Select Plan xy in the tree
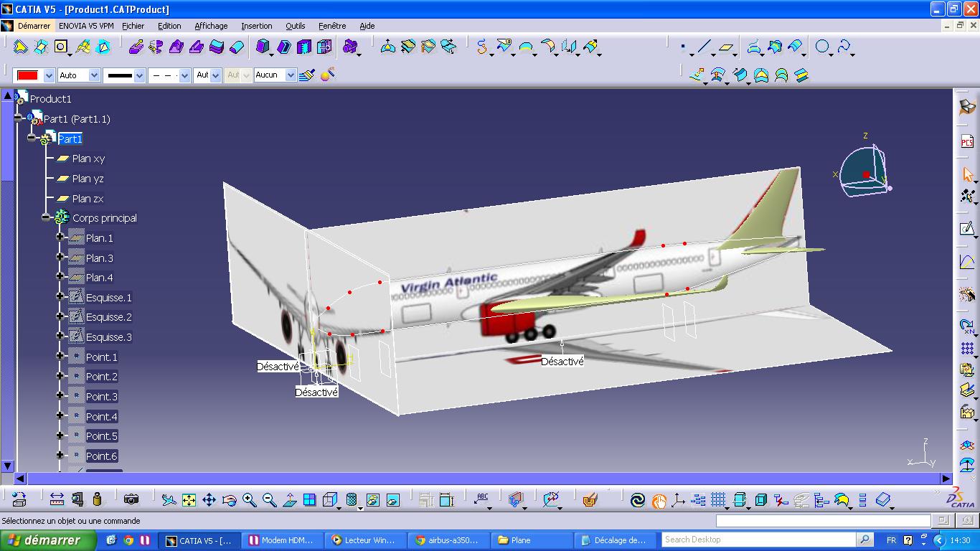 tap(88, 159)
